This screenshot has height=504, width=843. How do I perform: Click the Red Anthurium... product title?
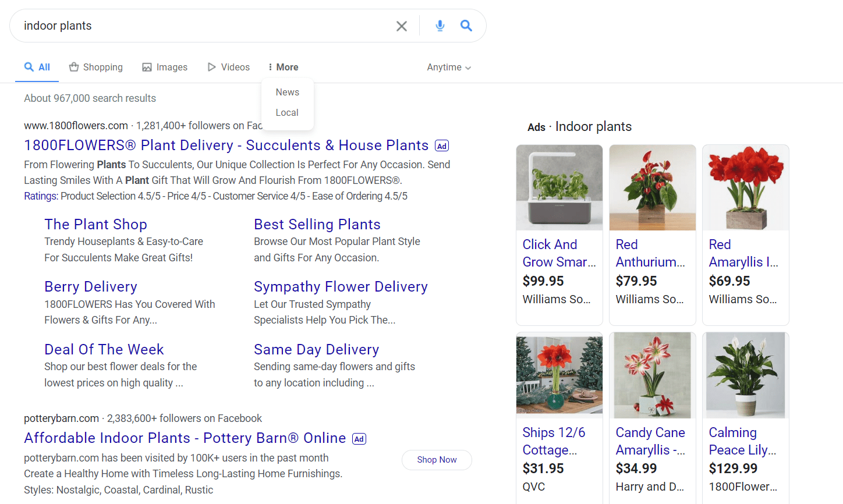(x=650, y=253)
